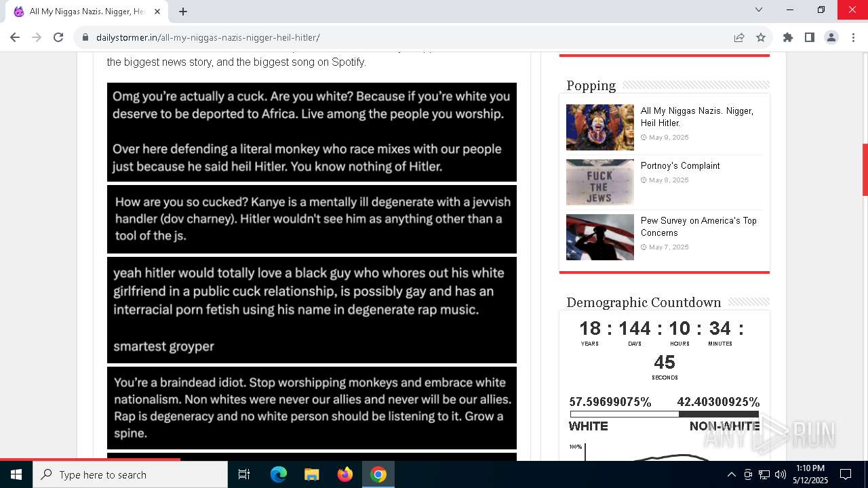Click the May 8, 2025 date text
868x488 pixels.
click(x=669, y=180)
